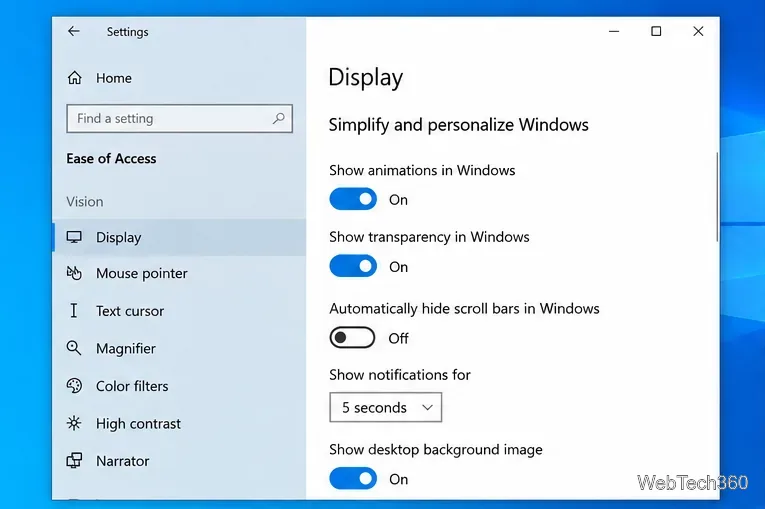The image size is (765, 509).
Task: Turn off Show animations in Windows
Action: [353, 199]
